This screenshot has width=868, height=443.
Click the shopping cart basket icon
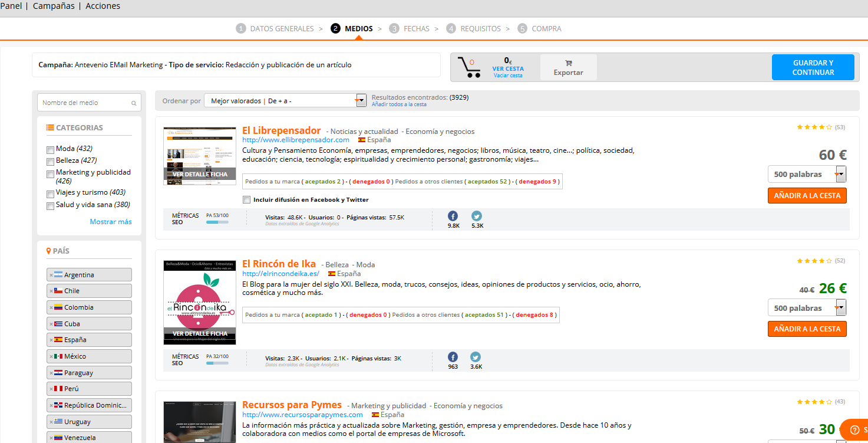coord(468,67)
